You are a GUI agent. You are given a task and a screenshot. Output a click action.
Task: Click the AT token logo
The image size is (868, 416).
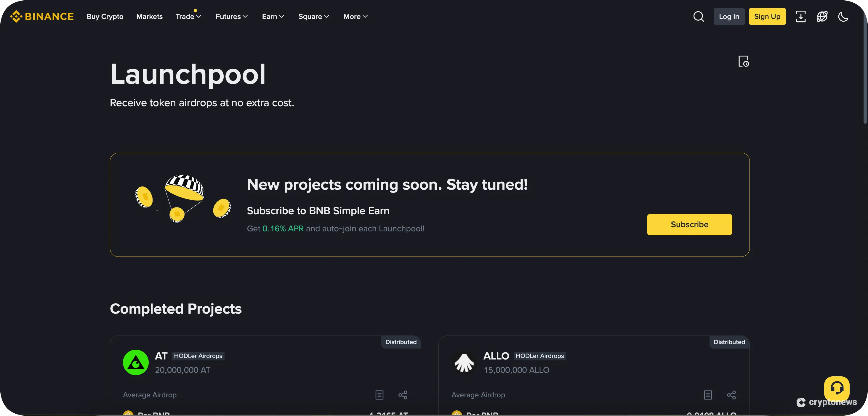[x=135, y=362]
